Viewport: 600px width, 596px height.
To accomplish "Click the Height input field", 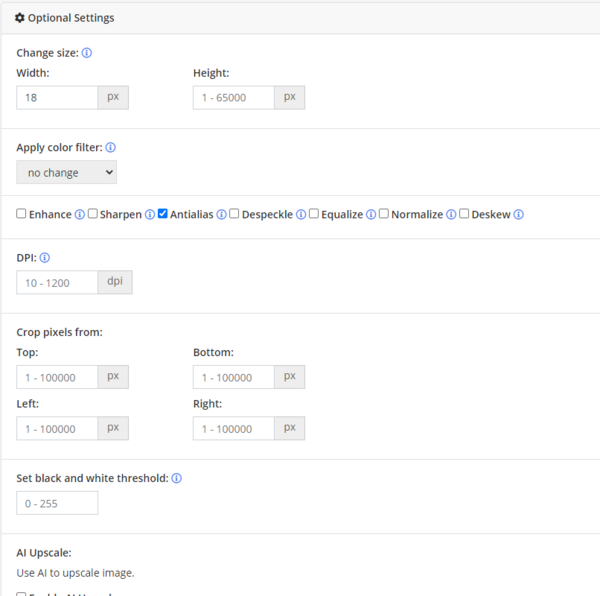I will (234, 98).
